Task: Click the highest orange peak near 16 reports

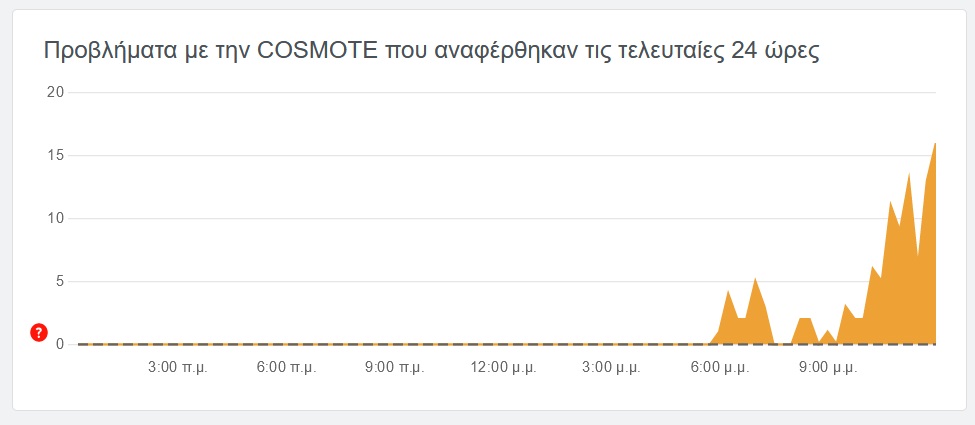Action: pos(935,145)
